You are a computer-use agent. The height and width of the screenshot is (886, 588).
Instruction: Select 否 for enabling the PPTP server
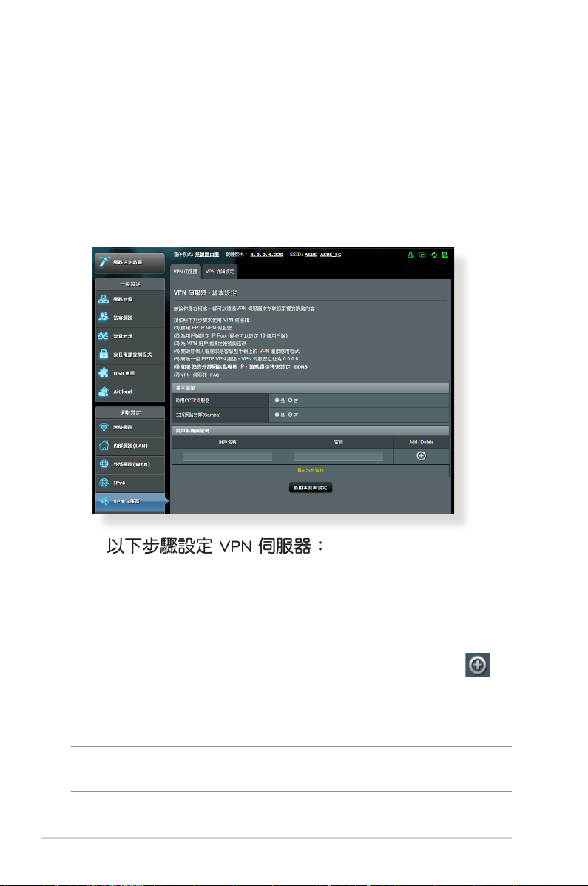pos(291,400)
